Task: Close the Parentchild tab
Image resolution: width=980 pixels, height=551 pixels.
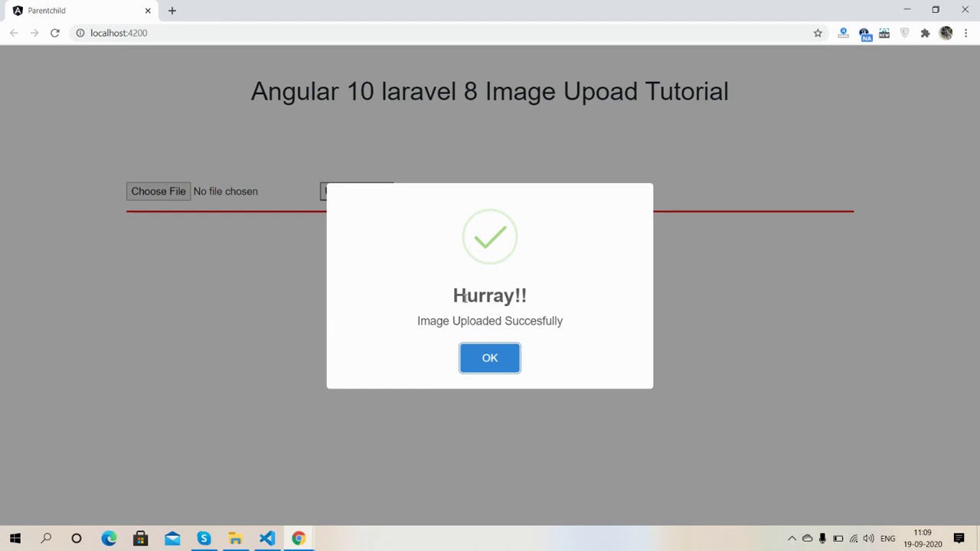Action: (148, 11)
